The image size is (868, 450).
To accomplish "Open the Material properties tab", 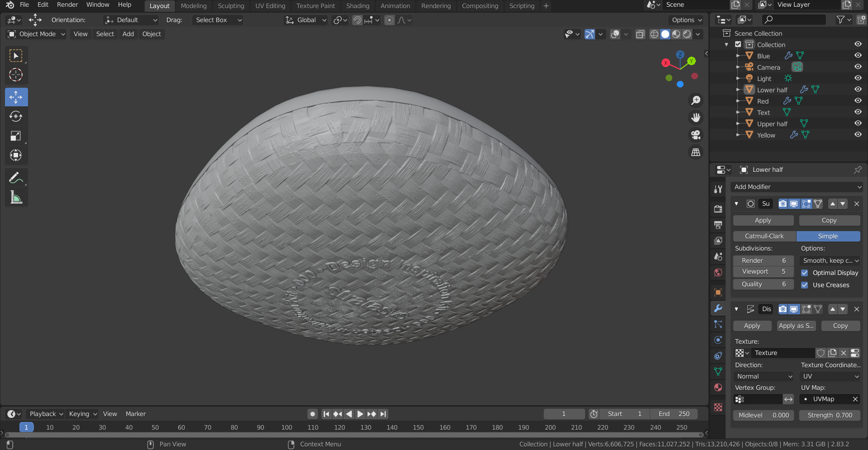I will pos(718,388).
